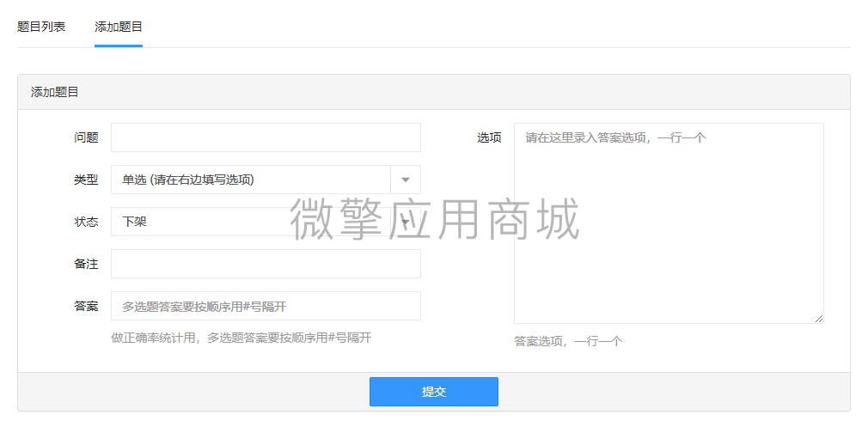Focus the 备注 input field
Screen dimensions: 868x439
[x=266, y=264]
